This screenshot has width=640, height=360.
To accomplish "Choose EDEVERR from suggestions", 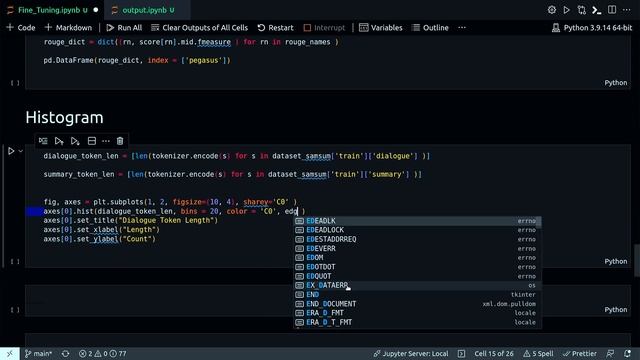I will tap(418, 249).
